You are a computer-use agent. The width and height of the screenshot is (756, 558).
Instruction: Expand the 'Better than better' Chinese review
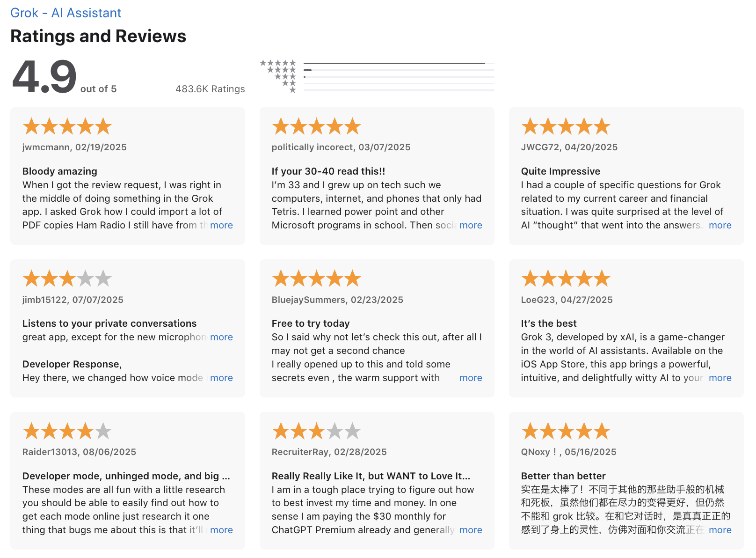pyautogui.click(x=720, y=530)
